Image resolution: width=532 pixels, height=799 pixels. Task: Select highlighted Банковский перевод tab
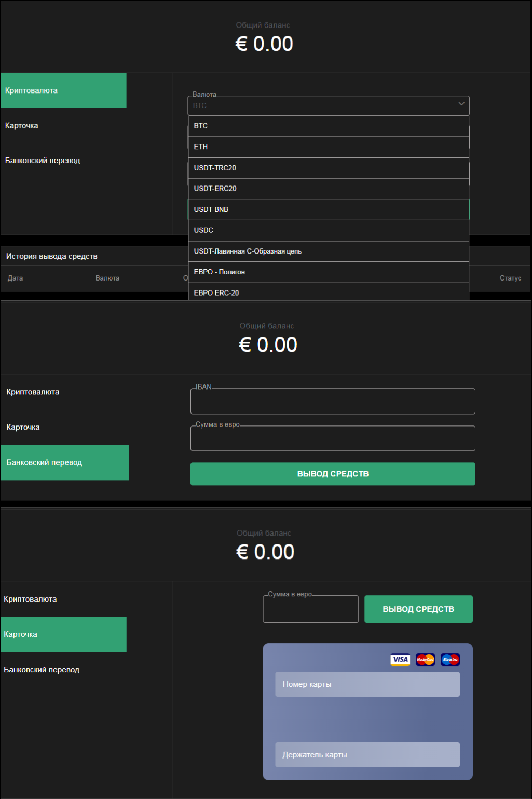[64, 462]
